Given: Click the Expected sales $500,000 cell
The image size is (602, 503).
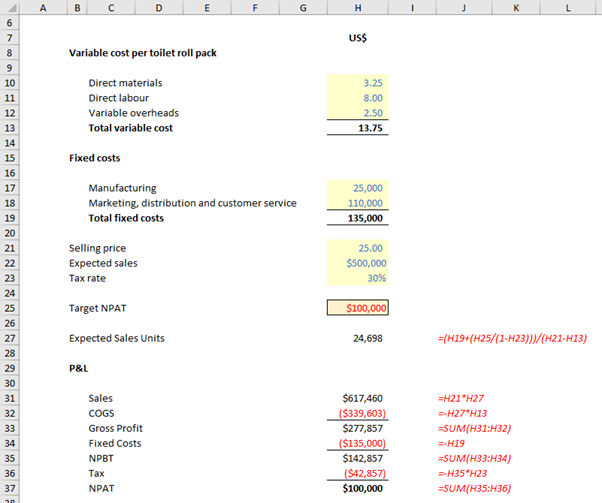Looking at the screenshot, I should (x=357, y=263).
